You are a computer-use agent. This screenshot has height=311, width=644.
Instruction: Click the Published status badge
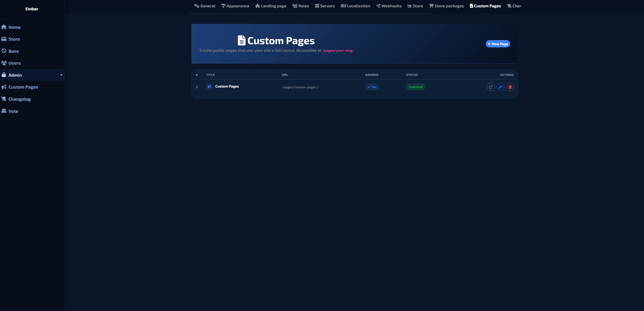[415, 87]
